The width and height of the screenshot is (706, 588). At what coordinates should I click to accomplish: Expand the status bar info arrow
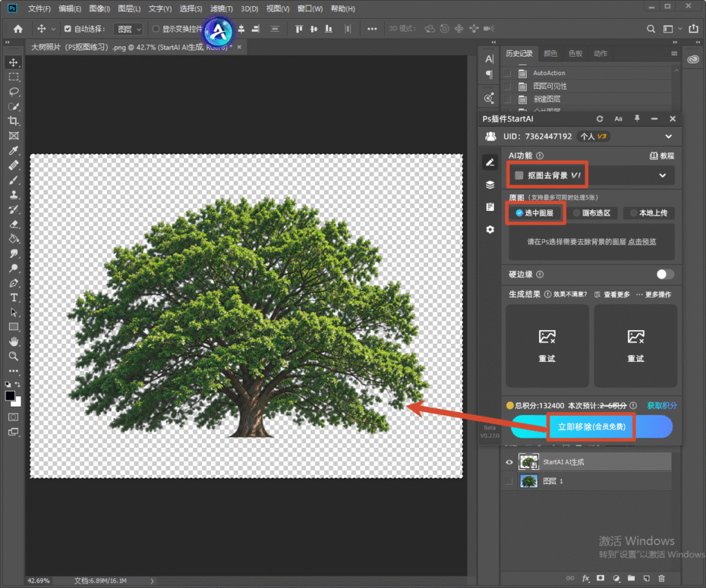[152, 581]
